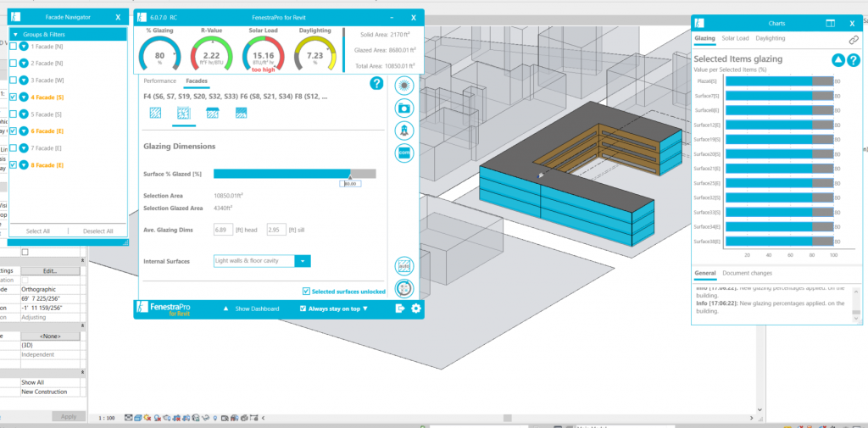Screen dimensions: 868x428
Task: Open the General log tab
Action: (x=704, y=273)
